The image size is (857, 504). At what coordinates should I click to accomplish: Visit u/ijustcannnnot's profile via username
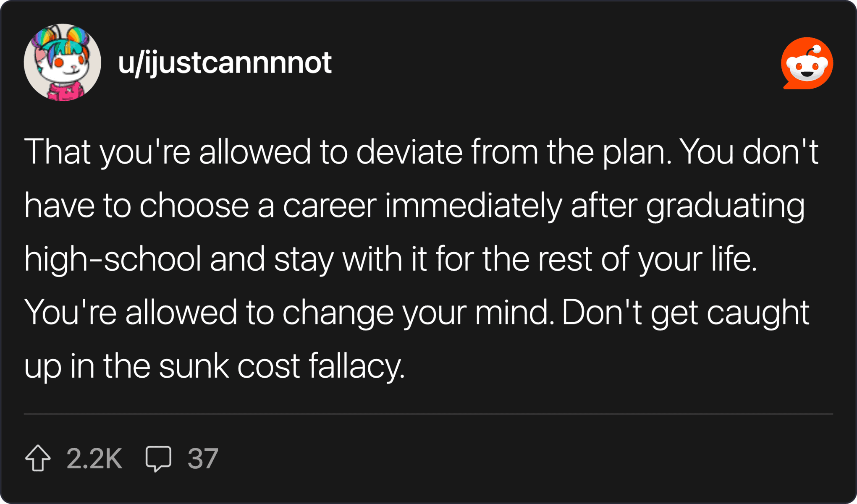click(225, 63)
